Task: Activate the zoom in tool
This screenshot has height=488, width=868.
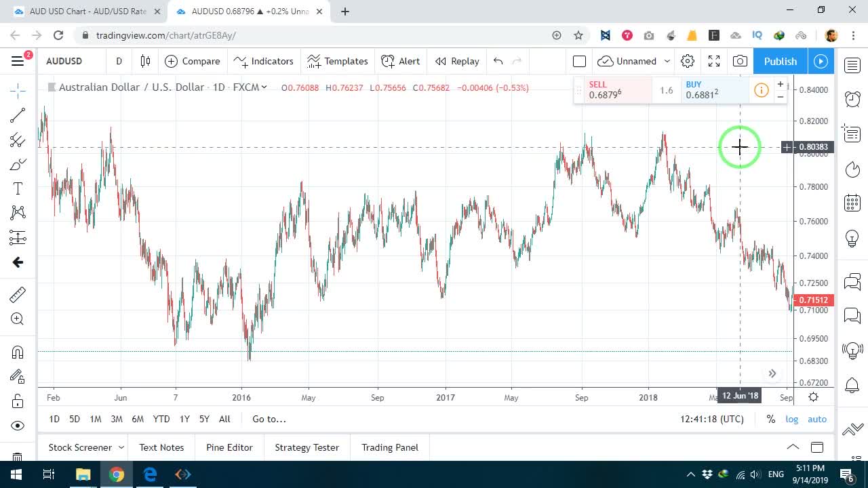Action: click(x=18, y=319)
